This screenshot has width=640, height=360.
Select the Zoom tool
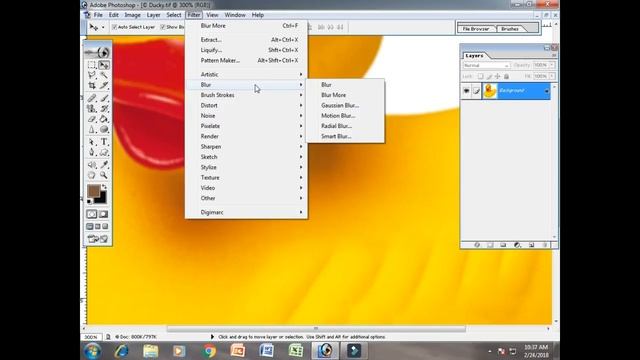[x=104, y=175]
